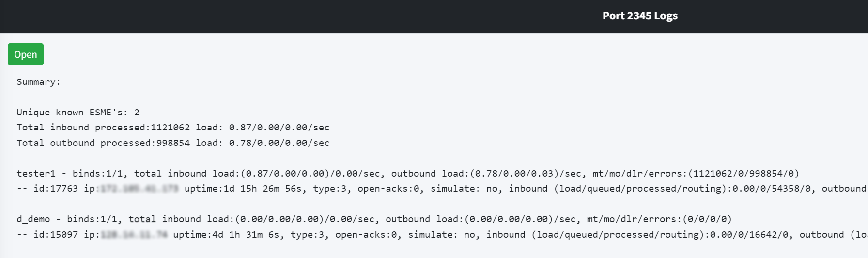Click the blurred IP for session 17763
Image resolution: width=868 pixels, height=258 pixels.
(139, 189)
